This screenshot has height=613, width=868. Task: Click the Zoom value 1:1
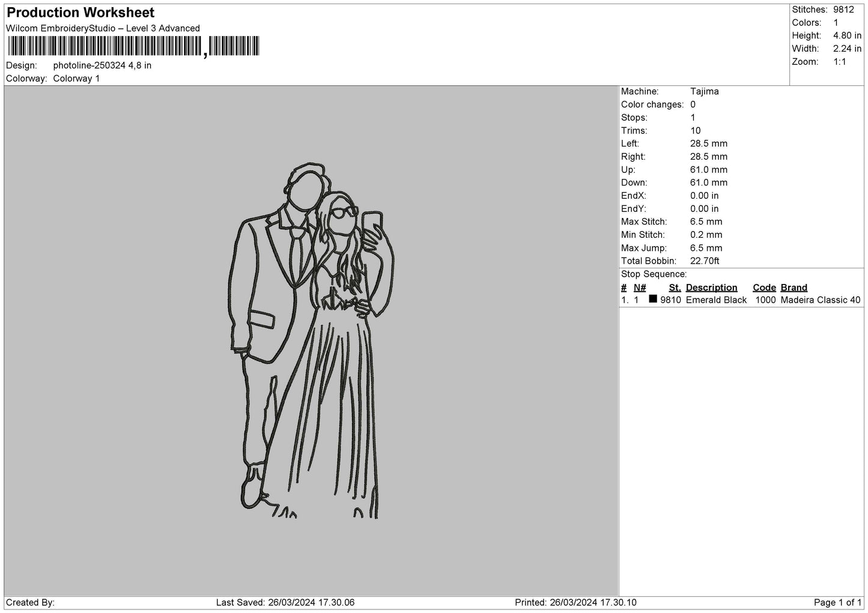tap(840, 62)
